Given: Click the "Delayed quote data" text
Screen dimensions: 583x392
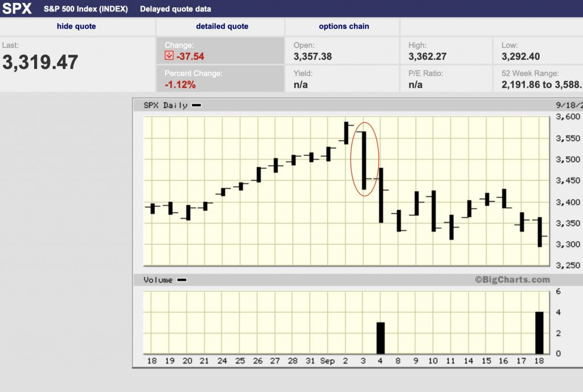Looking at the screenshot, I should click(x=175, y=9).
